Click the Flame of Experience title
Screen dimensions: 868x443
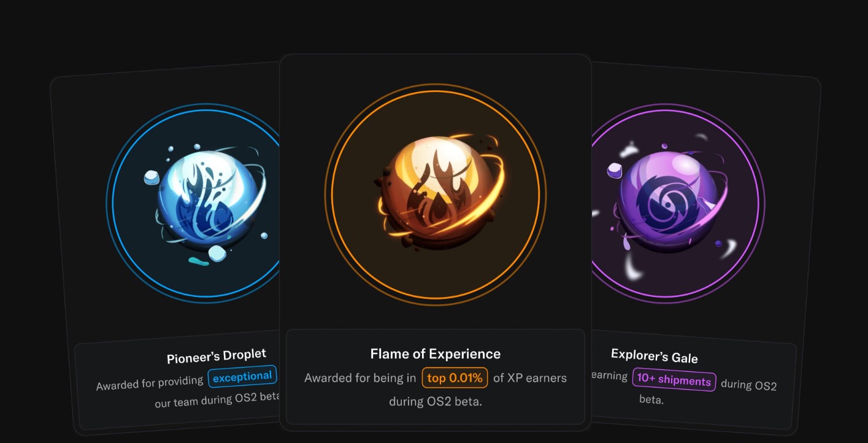(x=435, y=354)
